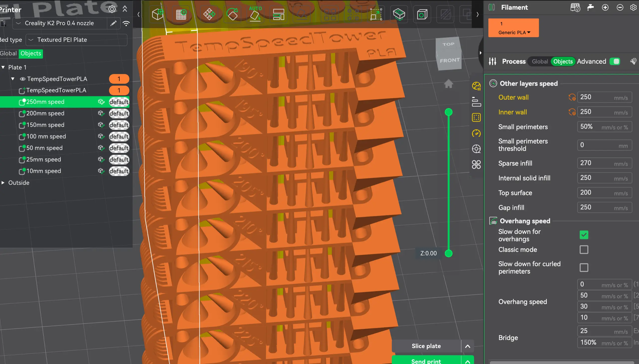The height and width of the screenshot is (364, 639).
Task: Click the layered cube toolbar icon
Action: [x=399, y=14]
